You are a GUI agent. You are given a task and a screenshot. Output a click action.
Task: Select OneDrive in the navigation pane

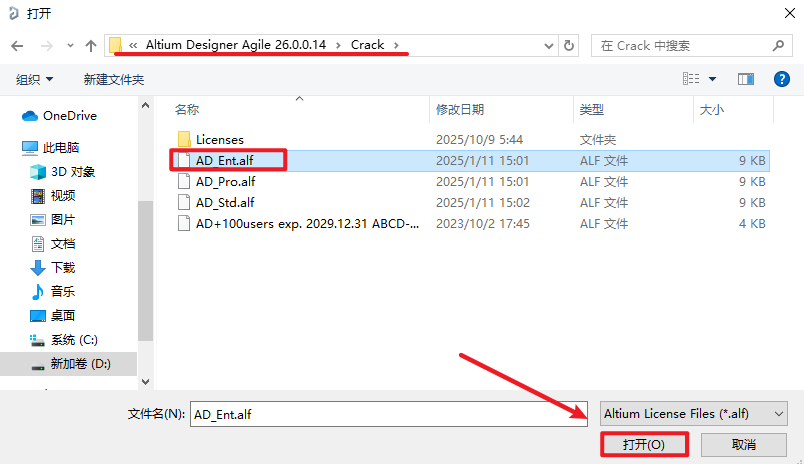[x=69, y=116]
